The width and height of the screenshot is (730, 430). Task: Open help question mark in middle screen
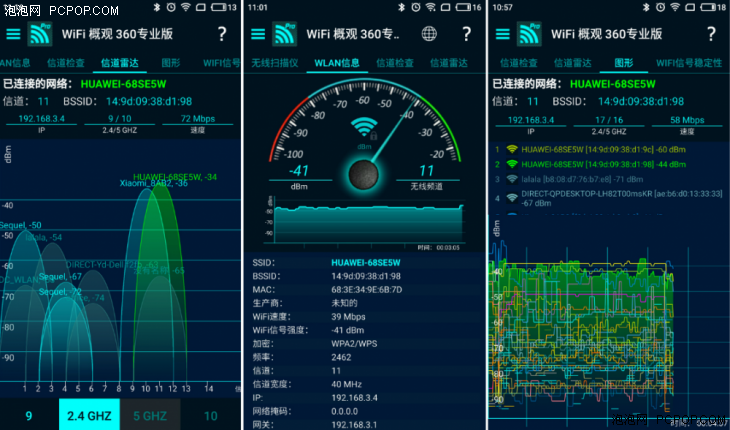[466, 34]
